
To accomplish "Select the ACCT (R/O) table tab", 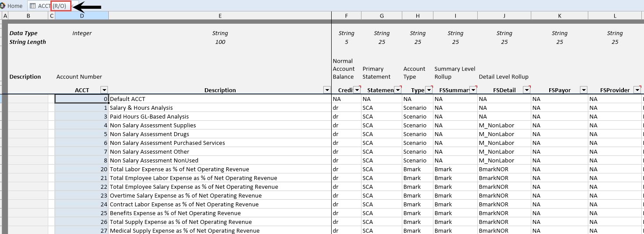I will point(52,6).
